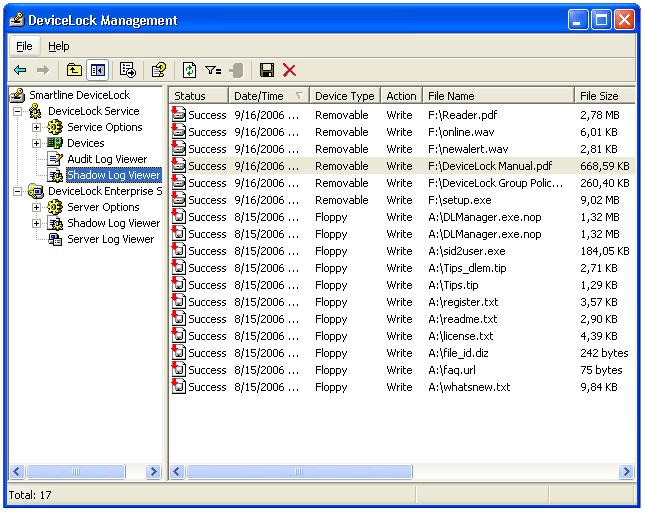Click the DeviceLock Service node icon
Screen dimensions: 645x512
(x=35, y=111)
